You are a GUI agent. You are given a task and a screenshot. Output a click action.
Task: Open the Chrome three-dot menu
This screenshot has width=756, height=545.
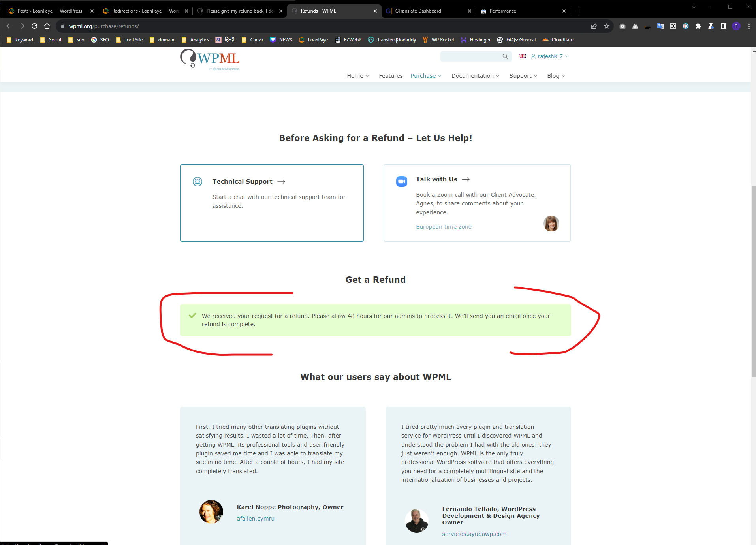(749, 26)
